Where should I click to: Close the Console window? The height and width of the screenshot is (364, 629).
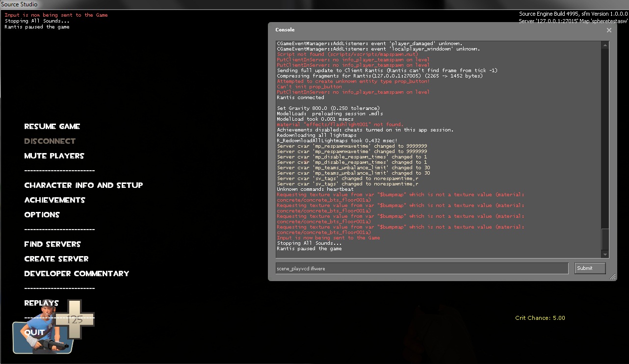pyautogui.click(x=609, y=30)
